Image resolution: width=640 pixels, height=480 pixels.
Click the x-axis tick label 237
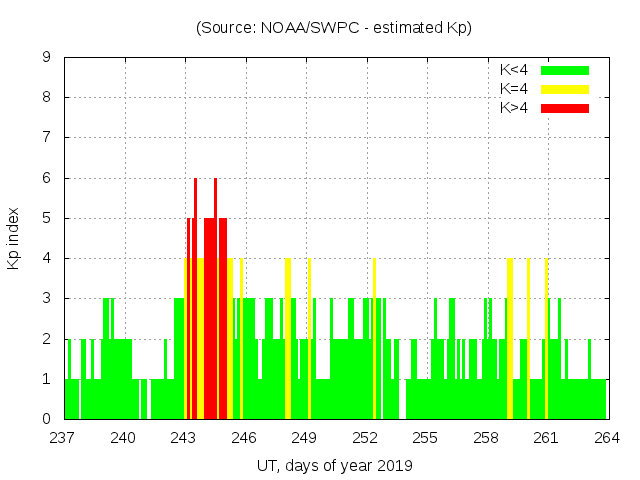(x=64, y=438)
